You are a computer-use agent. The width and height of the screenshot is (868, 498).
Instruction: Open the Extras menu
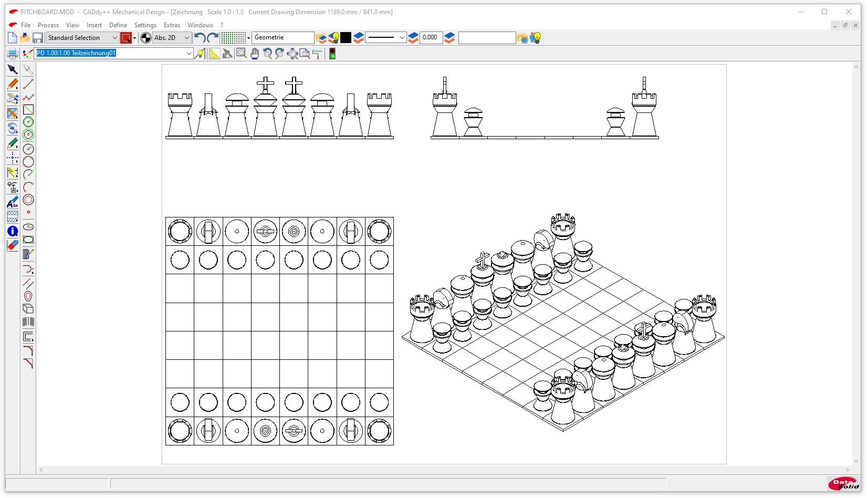(x=172, y=25)
